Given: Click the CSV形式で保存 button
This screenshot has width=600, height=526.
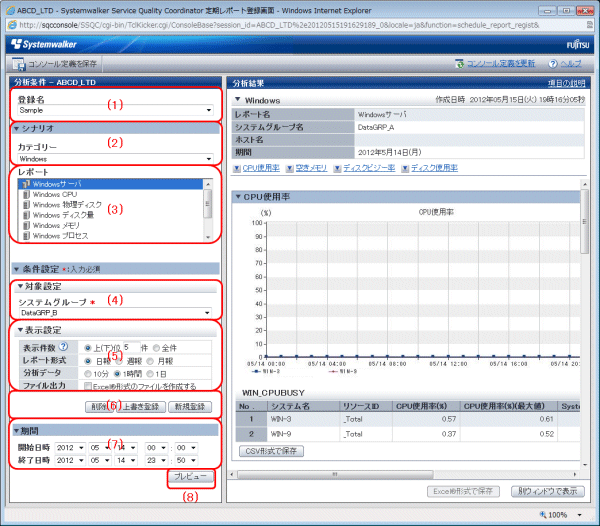Looking at the screenshot, I should click(x=271, y=451).
